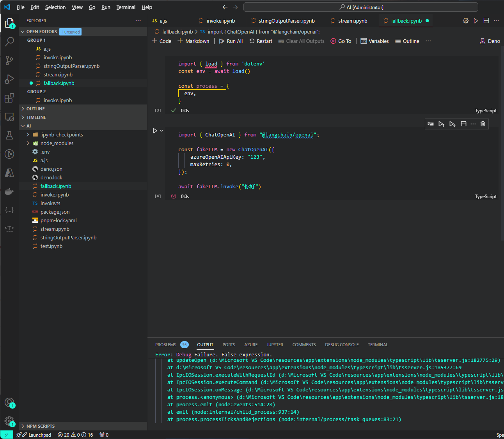Add a new Code cell

(x=161, y=41)
